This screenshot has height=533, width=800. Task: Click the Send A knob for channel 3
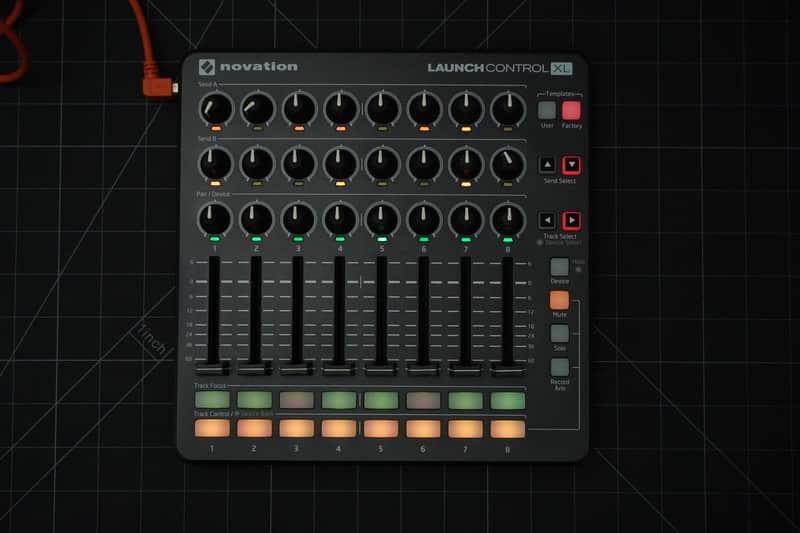[x=299, y=109]
